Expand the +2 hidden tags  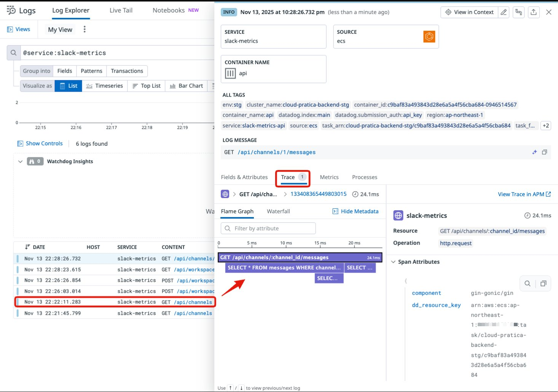(x=546, y=125)
